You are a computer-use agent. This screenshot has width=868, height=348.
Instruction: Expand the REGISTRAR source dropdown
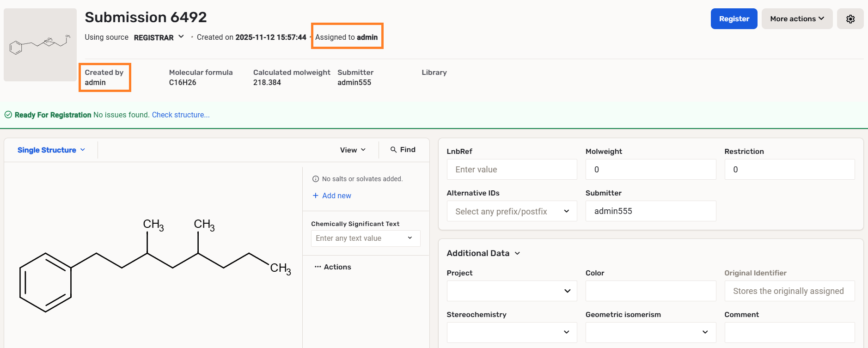[181, 37]
